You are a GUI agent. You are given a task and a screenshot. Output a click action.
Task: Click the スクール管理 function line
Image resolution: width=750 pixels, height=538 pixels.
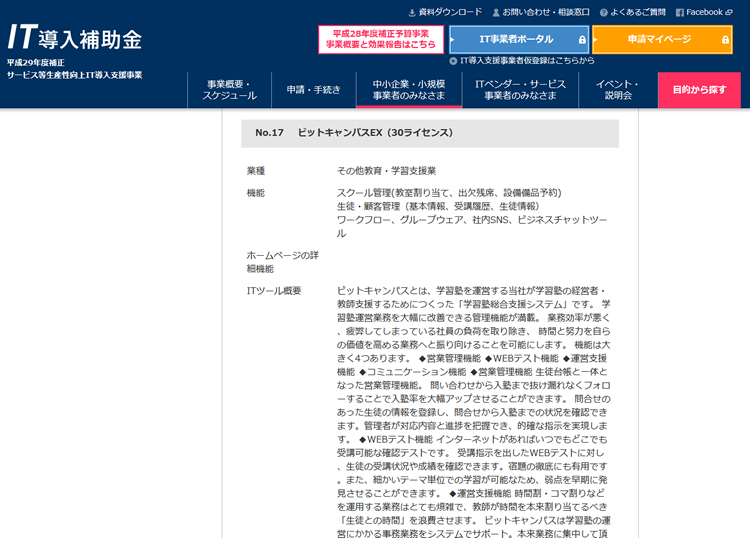click(449, 193)
